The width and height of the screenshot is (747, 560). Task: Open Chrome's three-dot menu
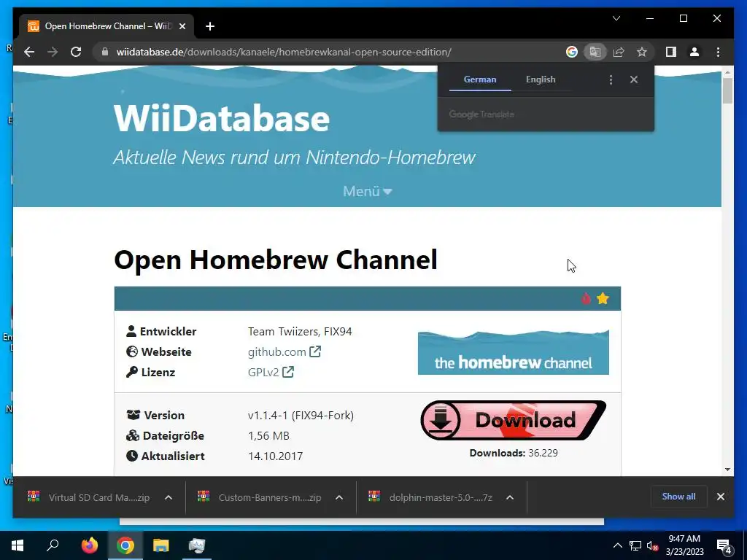click(718, 52)
